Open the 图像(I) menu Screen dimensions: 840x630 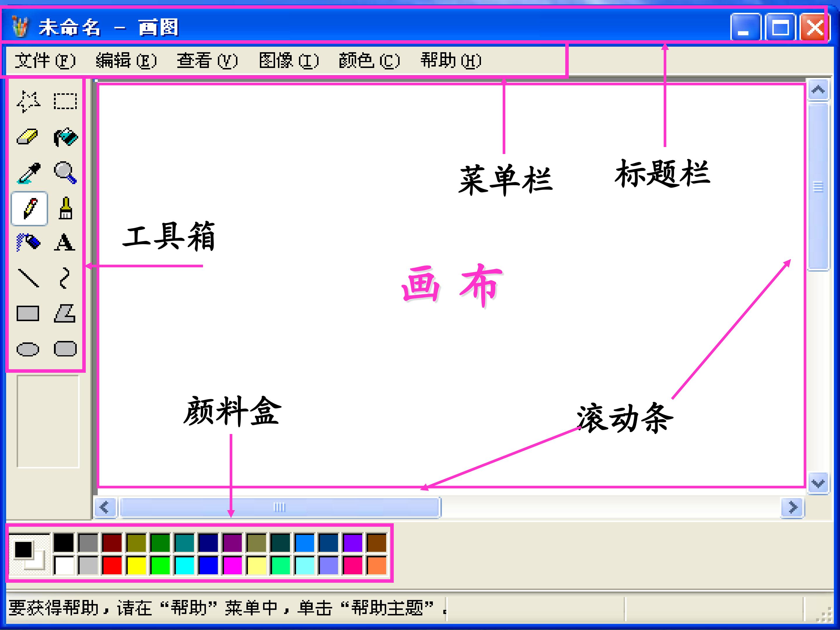point(289,61)
